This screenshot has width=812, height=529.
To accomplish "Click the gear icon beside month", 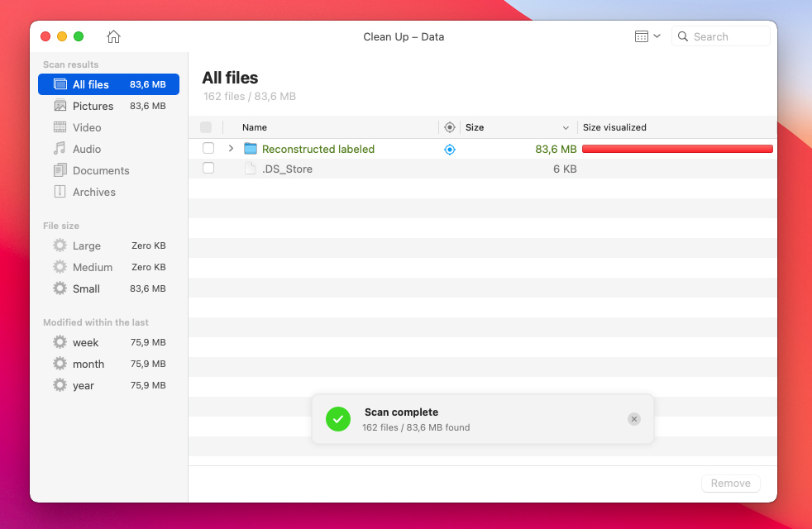I will click(x=60, y=364).
